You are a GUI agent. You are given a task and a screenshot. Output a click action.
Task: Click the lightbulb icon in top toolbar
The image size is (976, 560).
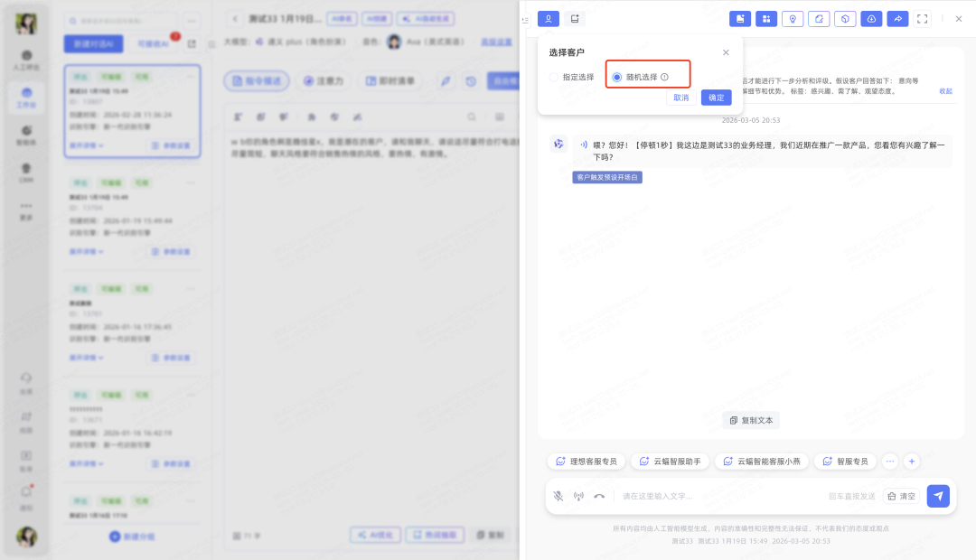793,18
